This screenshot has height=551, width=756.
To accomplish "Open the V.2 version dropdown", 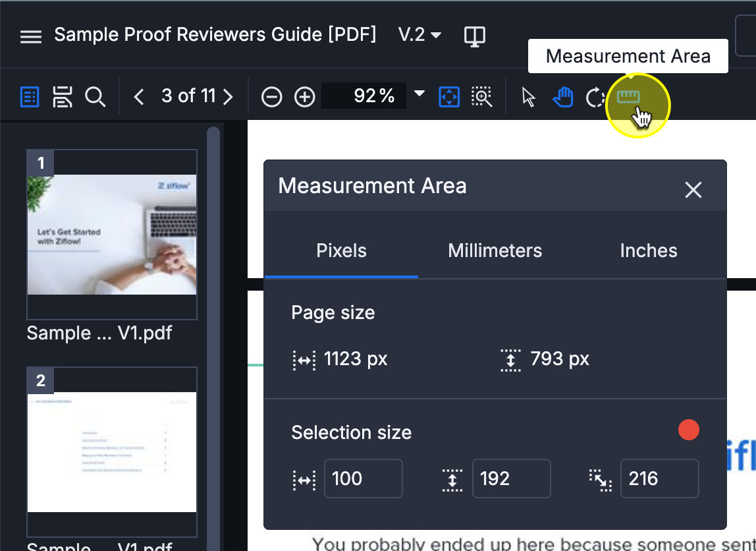I will (x=419, y=35).
